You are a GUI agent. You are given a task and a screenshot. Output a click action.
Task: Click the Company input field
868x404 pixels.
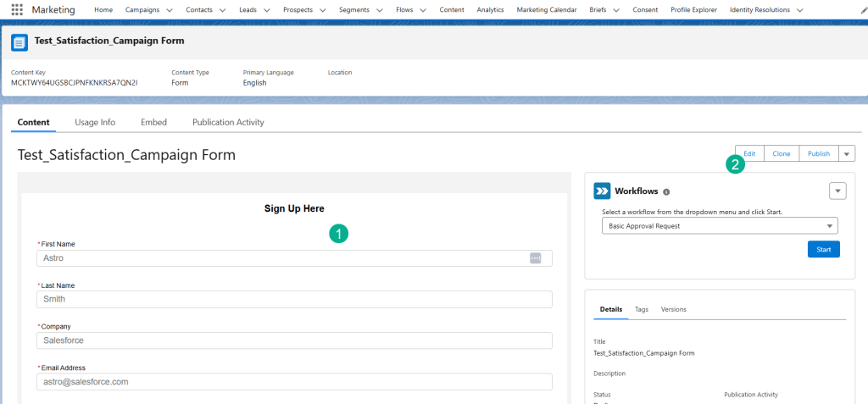(x=294, y=340)
